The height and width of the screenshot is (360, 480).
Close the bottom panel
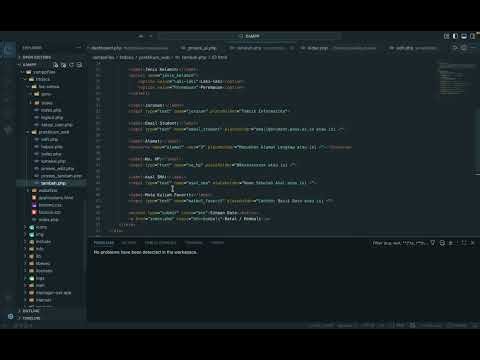pyautogui.click(x=472, y=243)
